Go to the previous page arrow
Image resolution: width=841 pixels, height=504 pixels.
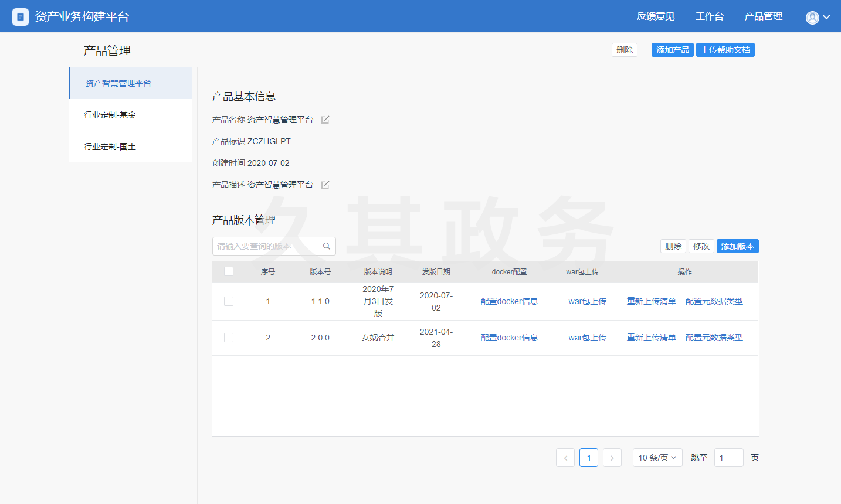[565, 458]
